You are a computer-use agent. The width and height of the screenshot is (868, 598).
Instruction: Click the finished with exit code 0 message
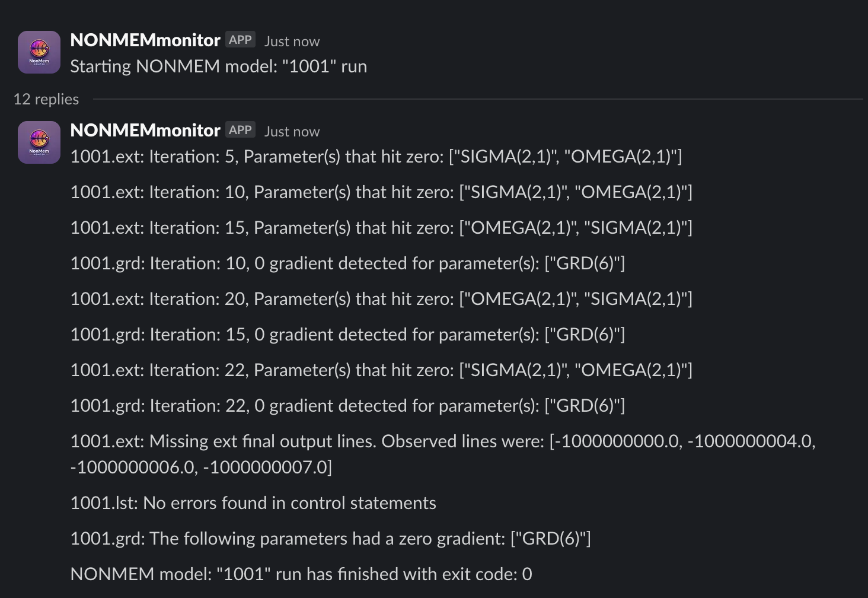(x=301, y=574)
